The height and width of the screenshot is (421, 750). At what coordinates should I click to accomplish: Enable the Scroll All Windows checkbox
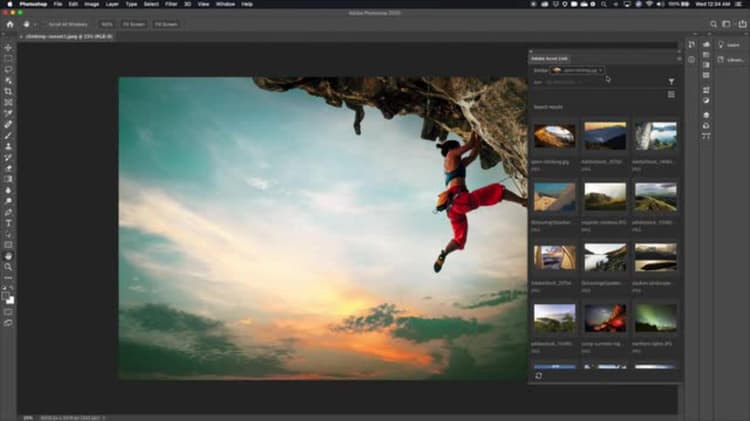(x=44, y=23)
